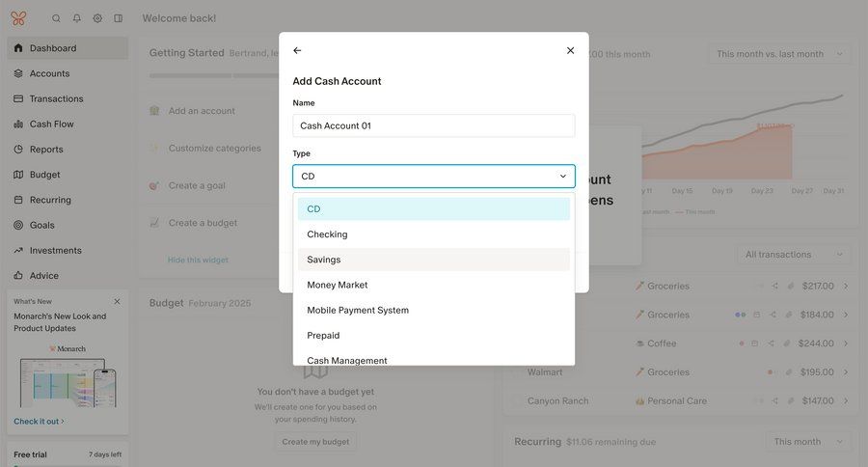Open the Accounts page

[x=68, y=73]
